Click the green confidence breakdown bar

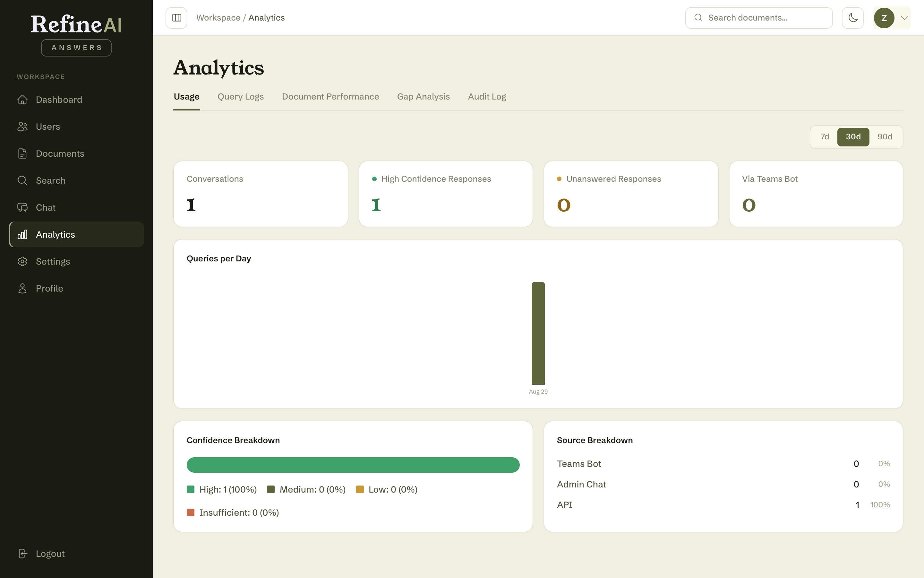click(x=353, y=465)
